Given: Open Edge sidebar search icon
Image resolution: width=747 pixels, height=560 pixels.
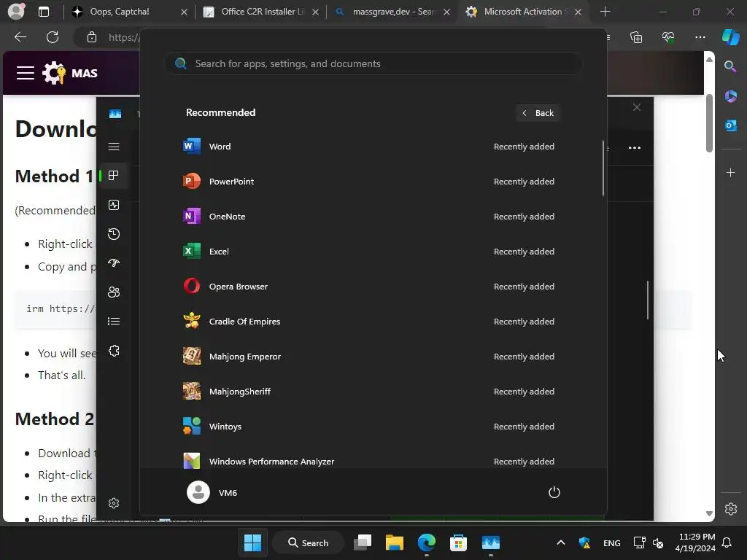Looking at the screenshot, I should point(730,66).
